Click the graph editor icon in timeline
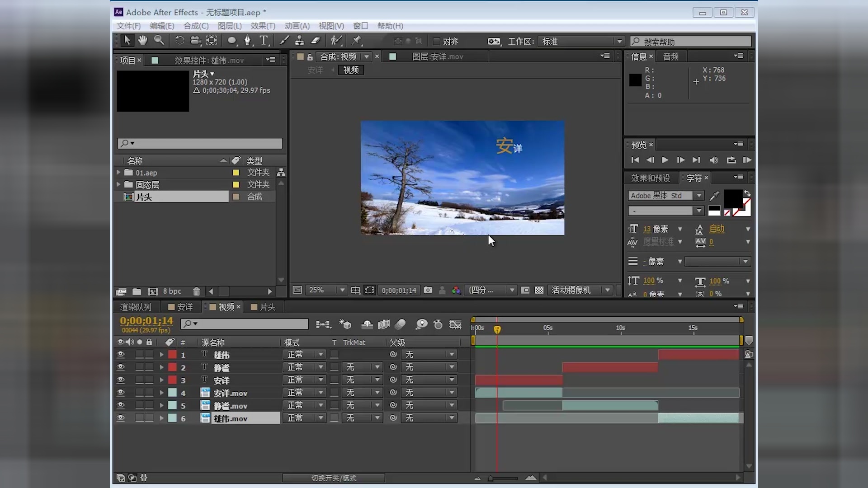Image resolution: width=868 pixels, height=488 pixels. tap(455, 324)
